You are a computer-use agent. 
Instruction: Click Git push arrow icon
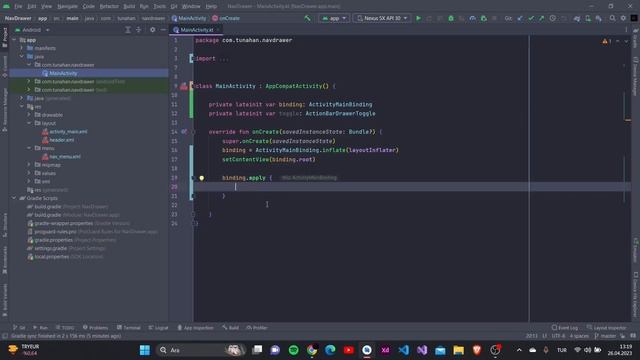[x=542, y=18]
